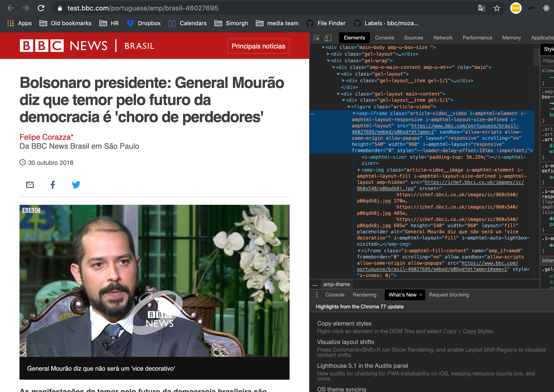Open the Apps shortcut in the bookmarks bar
Screen dimensions: 554x392
[20, 23]
